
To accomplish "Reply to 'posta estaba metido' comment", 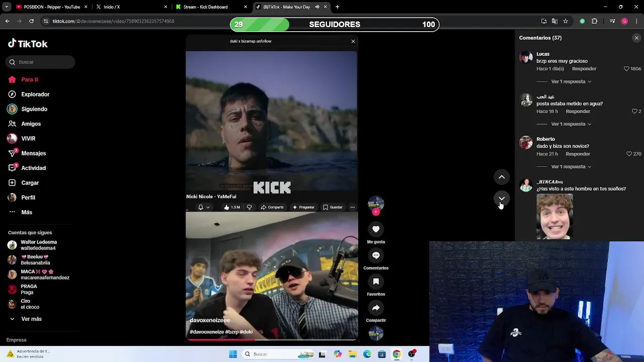I will click(578, 111).
